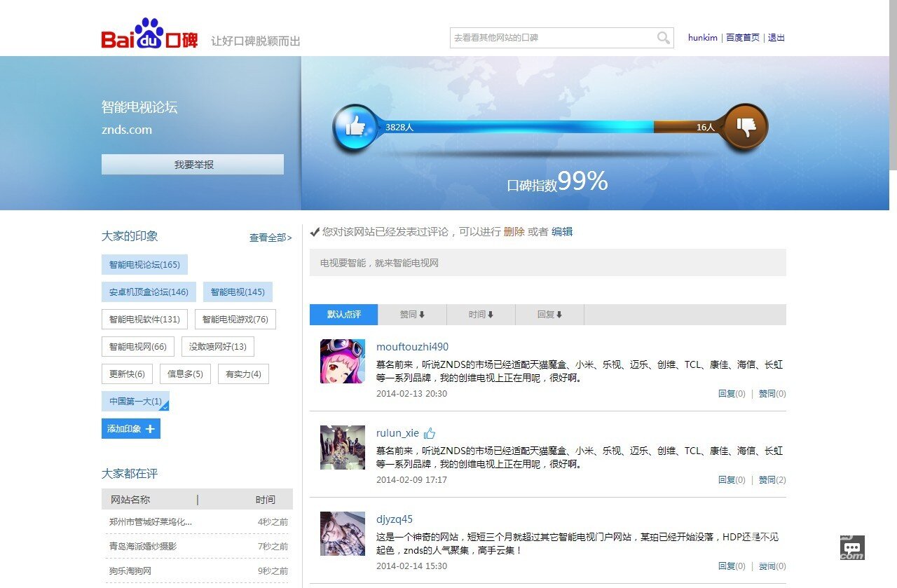Screen dimensions: 897x588
Task: Open the floating chat feedback icon
Action: click(x=852, y=547)
